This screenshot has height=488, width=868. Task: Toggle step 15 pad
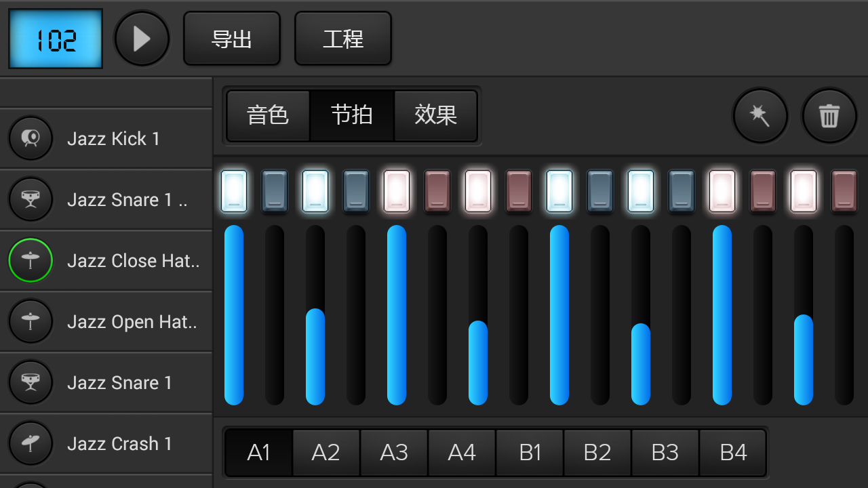pyautogui.click(x=804, y=191)
